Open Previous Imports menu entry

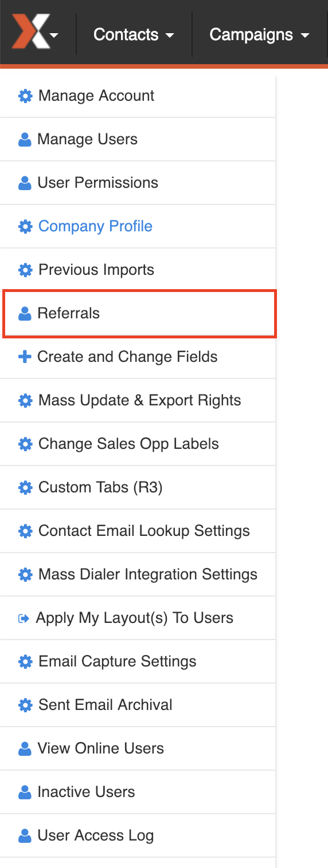[x=138, y=270]
